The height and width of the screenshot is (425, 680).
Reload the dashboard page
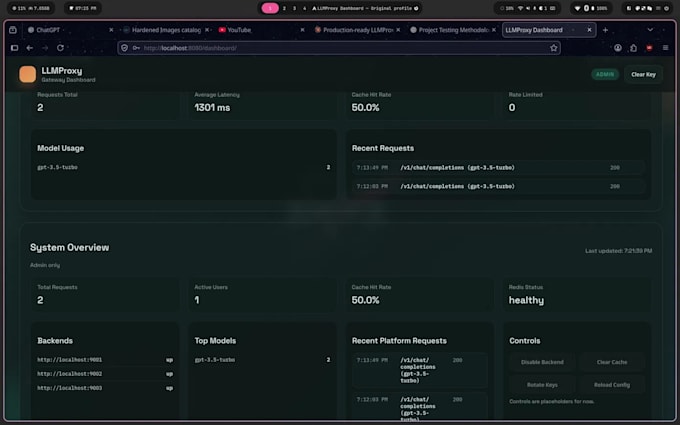click(60, 48)
